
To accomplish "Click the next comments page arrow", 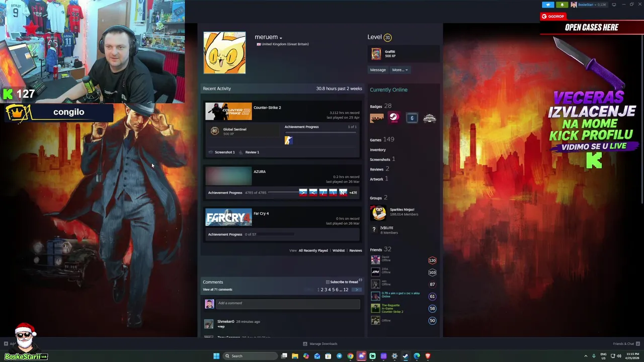I will tap(356, 290).
